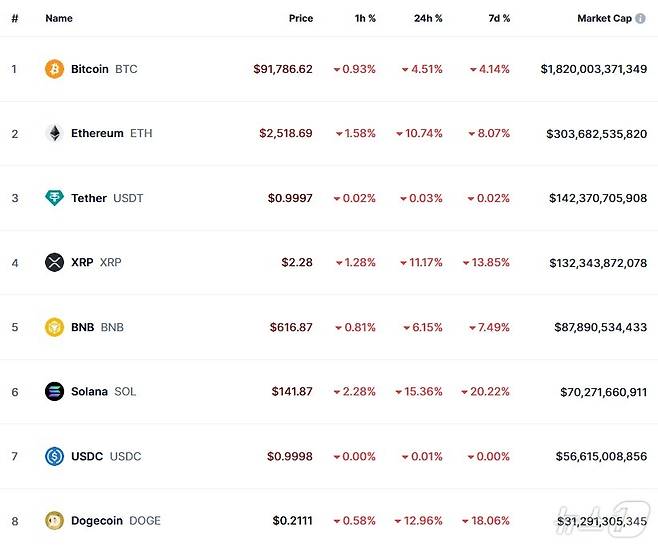This screenshot has height=547, width=658.
Task: Sort by the Name column header
Action: (59, 18)
